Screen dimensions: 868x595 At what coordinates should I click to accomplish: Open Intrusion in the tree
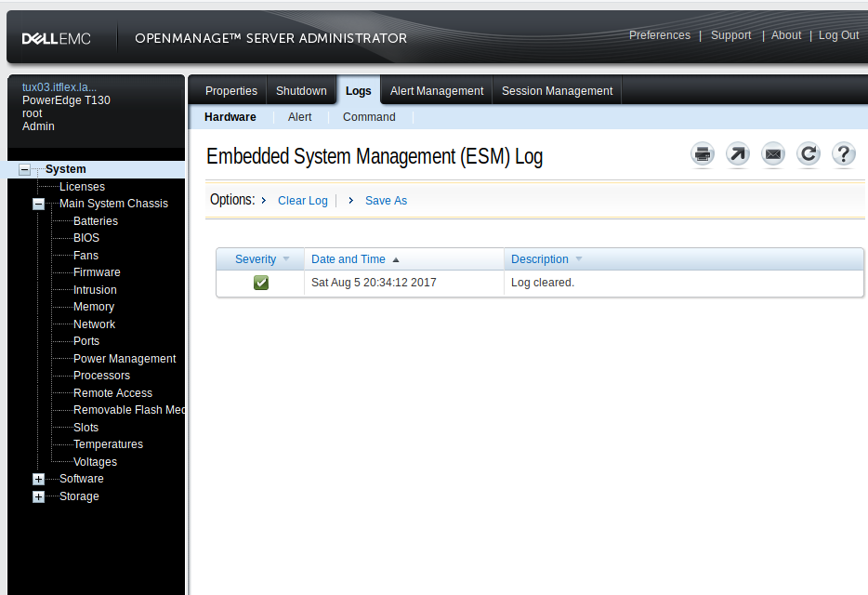[x=95, y=290]
